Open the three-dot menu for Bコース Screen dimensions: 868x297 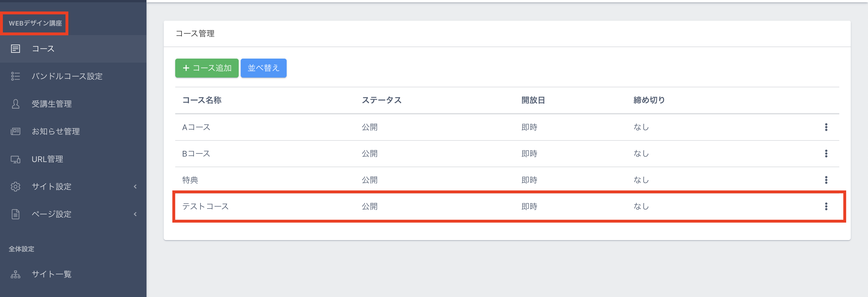826,154
